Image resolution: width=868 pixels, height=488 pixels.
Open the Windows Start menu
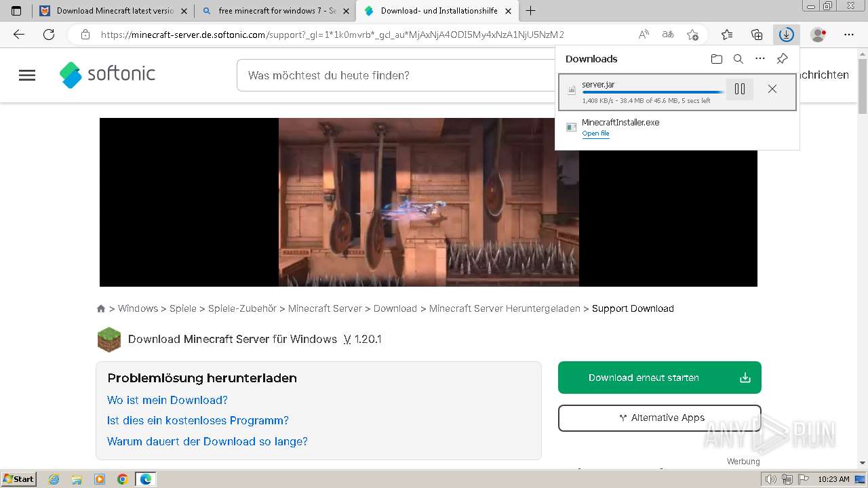pyautogui.click(x=18, y=479)
